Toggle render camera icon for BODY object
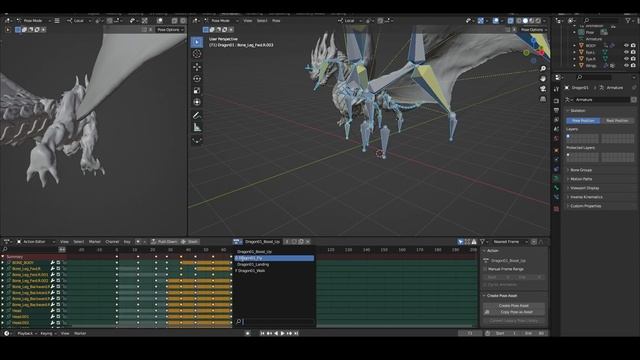This screenshot has width=640, height=360. point(633,46)
